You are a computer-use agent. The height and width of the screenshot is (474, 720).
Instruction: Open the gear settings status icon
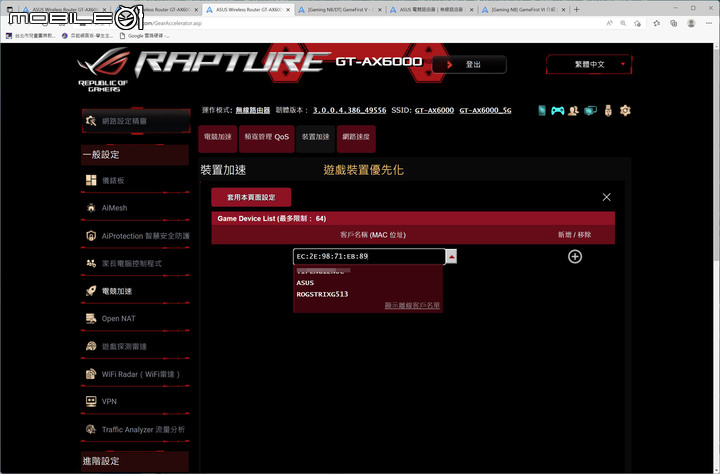[625, 110]
